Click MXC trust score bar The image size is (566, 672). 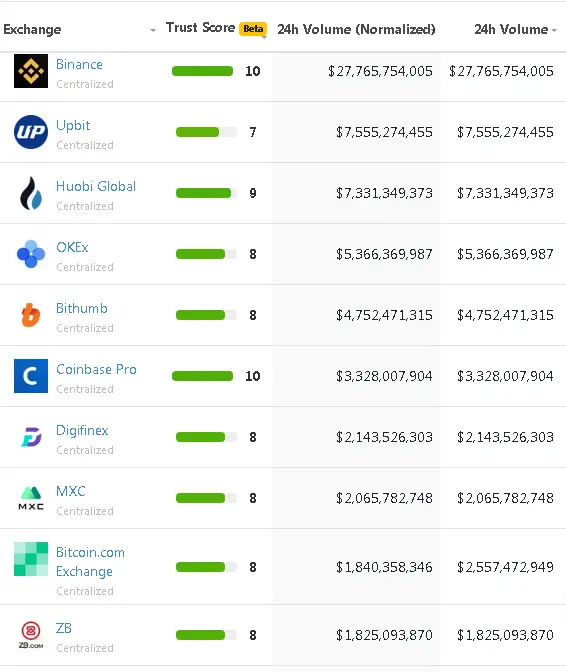click(207, 498)
